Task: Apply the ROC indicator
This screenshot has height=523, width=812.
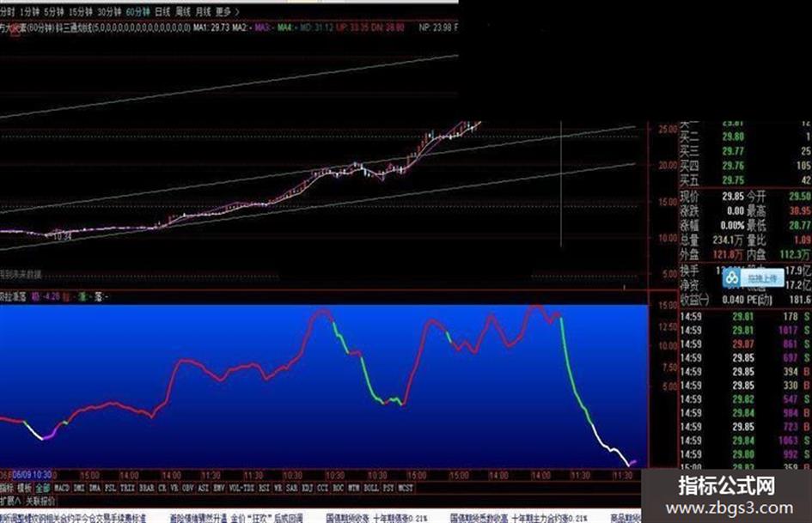Action: coord(339,488)
